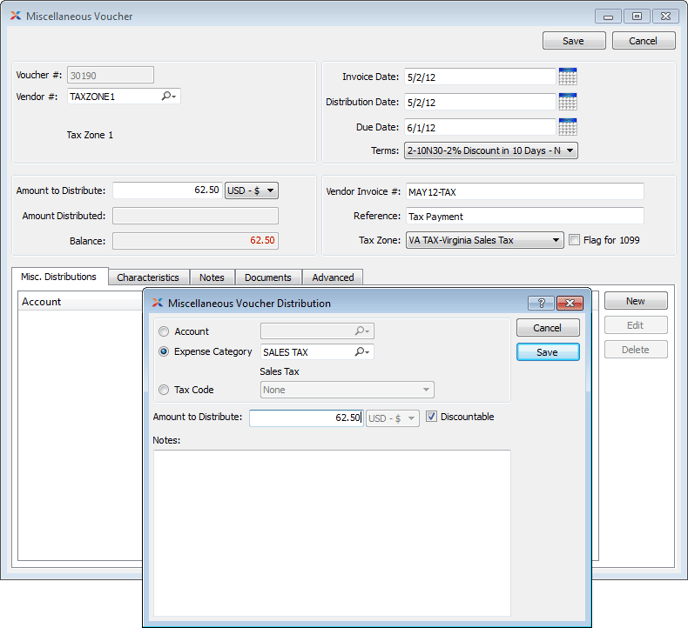Select the Account radio button

tap(164, 332)
